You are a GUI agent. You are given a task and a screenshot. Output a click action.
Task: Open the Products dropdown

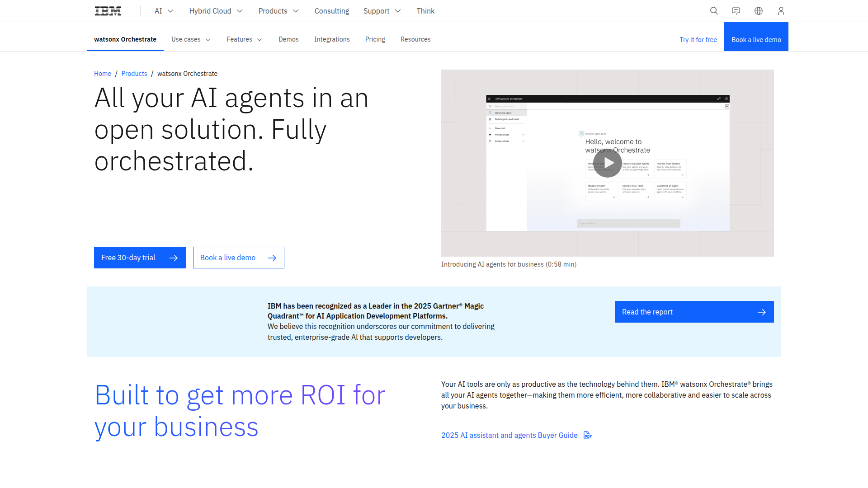click(278, 11)
